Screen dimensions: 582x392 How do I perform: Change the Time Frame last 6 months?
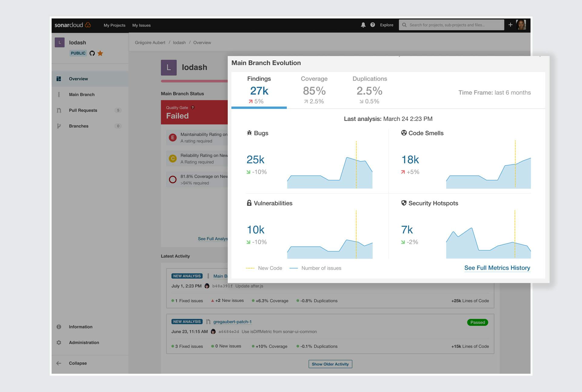point(495,92)
